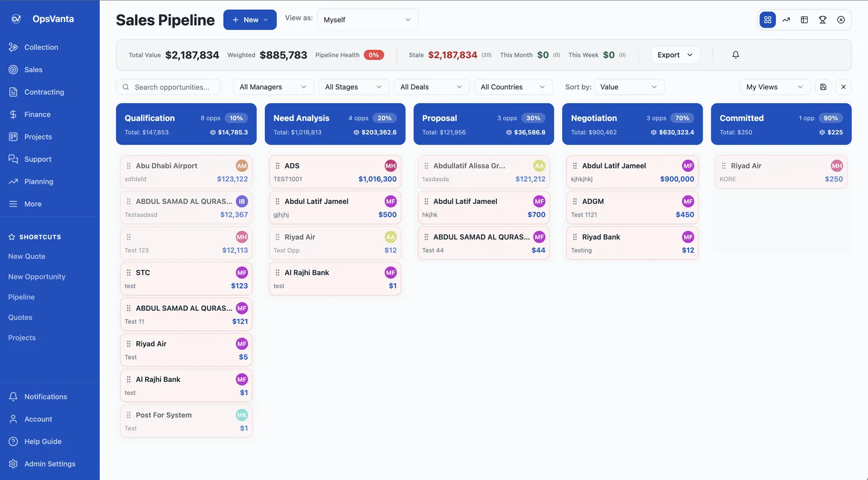This screenshot has height=480, width=868.
Task: Open the Abdul Latif Jameel $900,000 card
Action: tap(633, 172)
